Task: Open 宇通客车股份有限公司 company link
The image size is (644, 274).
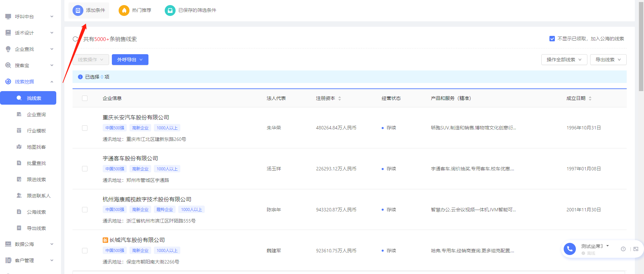Action: click(130, 158)
